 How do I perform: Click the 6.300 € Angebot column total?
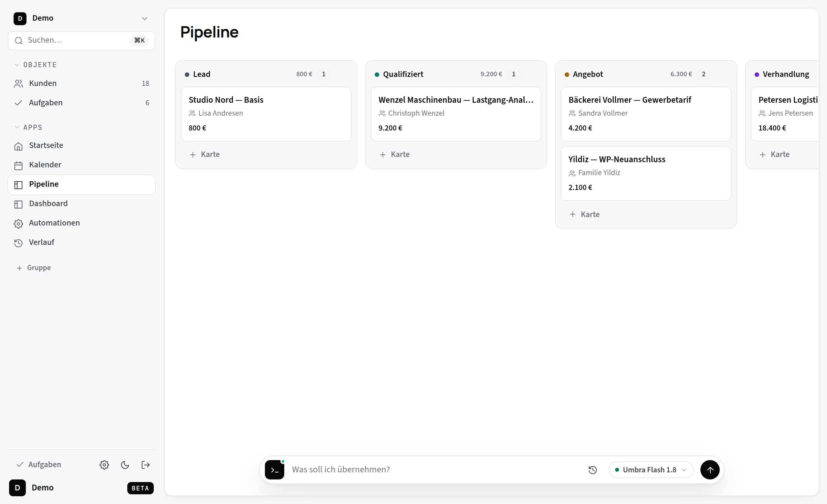click(x=681, y=74)
